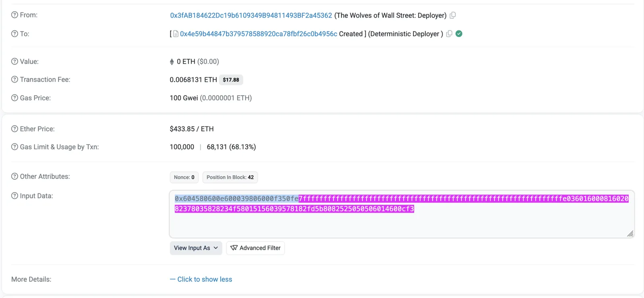Click the 100,000 gas limit value

click(182, 147)
